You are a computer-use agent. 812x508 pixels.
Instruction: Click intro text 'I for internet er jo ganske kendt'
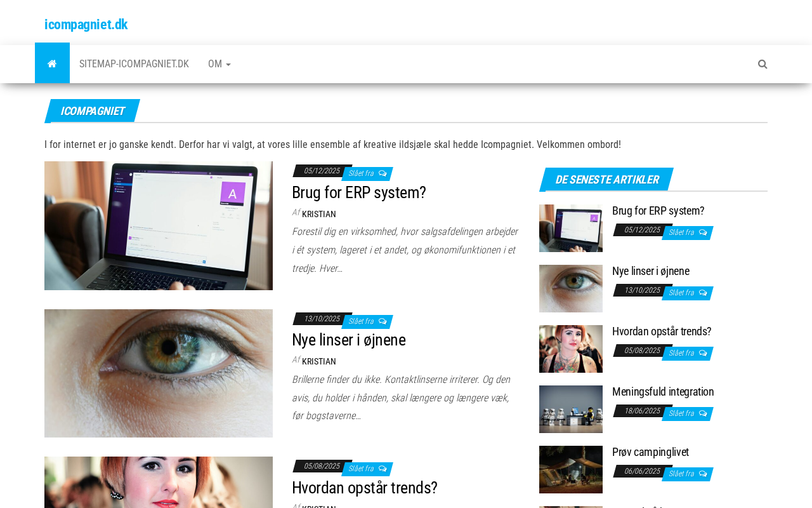(332, 144)
